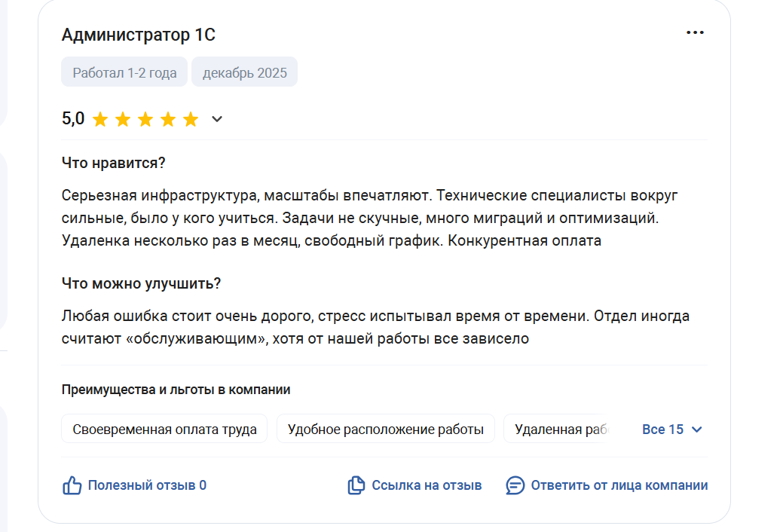
Task: Select the "Своевременная оплата труда" benefit tag
Action: point(164,430)
